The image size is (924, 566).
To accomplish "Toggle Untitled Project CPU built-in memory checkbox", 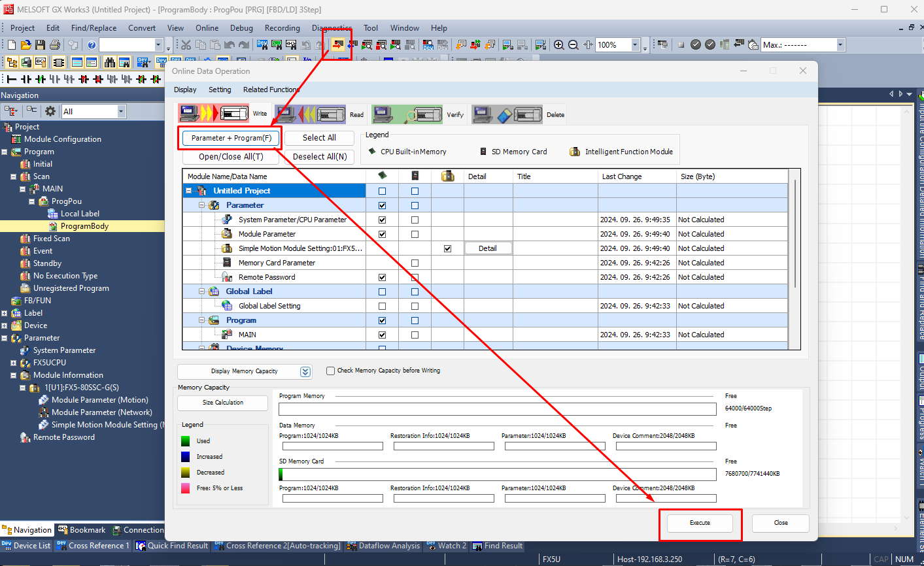I will (383, 191).
